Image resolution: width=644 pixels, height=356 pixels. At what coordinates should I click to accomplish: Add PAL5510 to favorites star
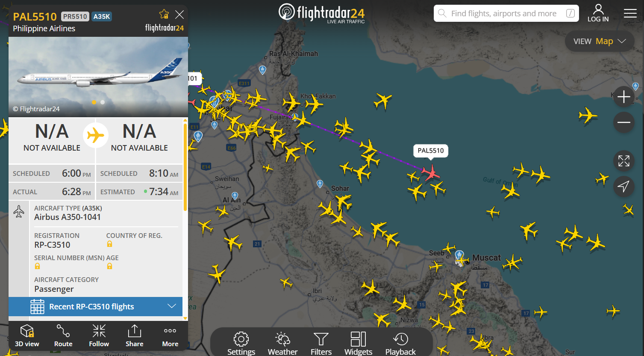click(164, 15)
